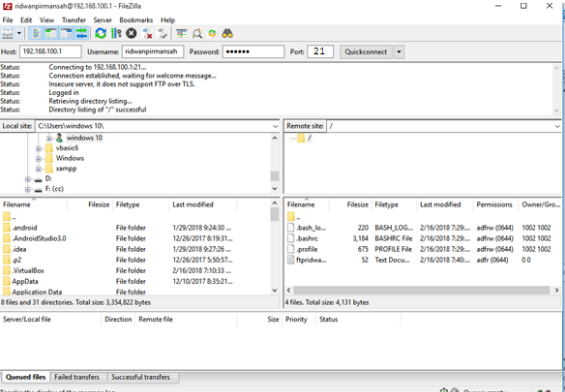Image resolution: width=565 pixels, height=392 pixels.
Task: Search files with binoculars icon
Action: point(227,34)
